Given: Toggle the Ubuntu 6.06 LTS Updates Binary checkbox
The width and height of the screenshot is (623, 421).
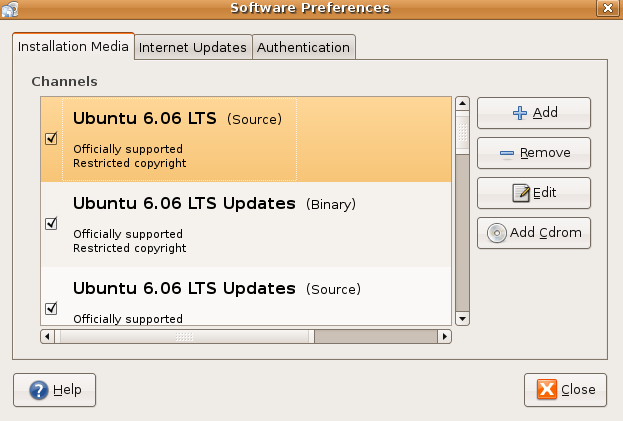Looking at the screenshot, I should click(51, 224).
